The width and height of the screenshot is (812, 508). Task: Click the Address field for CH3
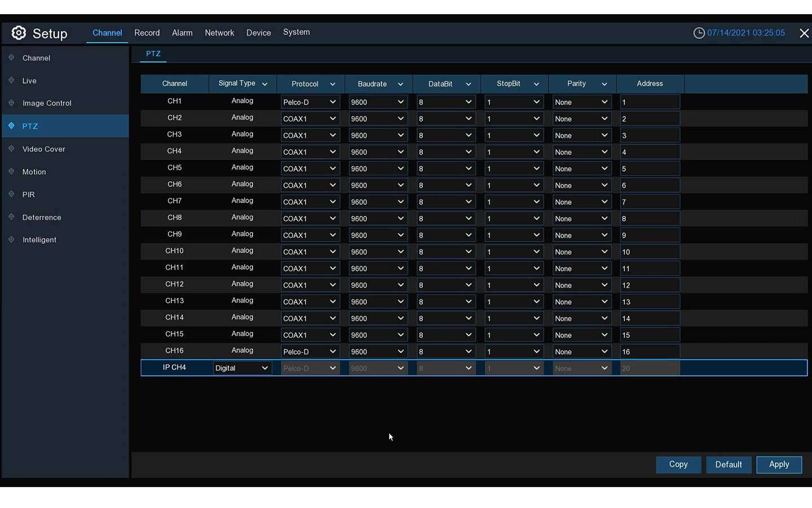tap(650, 135)
